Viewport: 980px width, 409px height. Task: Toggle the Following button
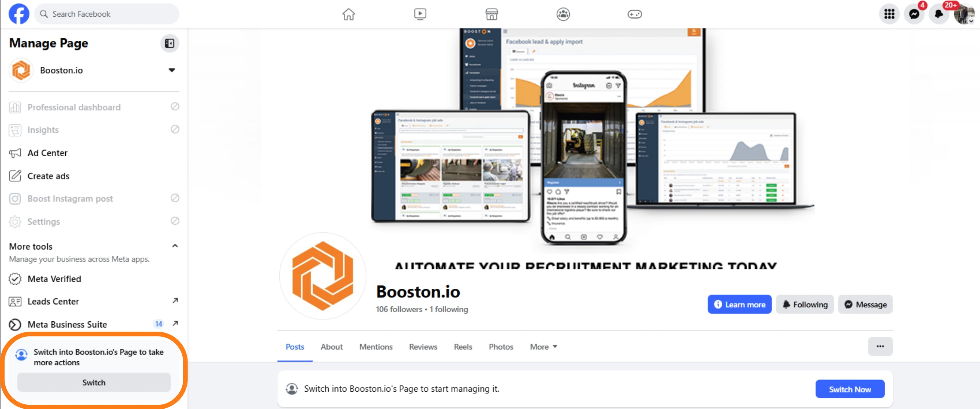pos(805,304)
